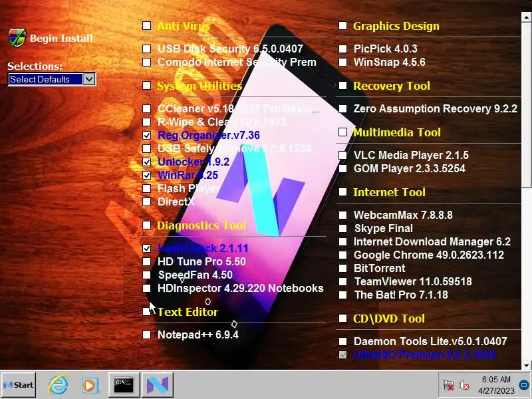
Task: Check Zero Assumption Recovery 9.2.2
Action: 343,108
